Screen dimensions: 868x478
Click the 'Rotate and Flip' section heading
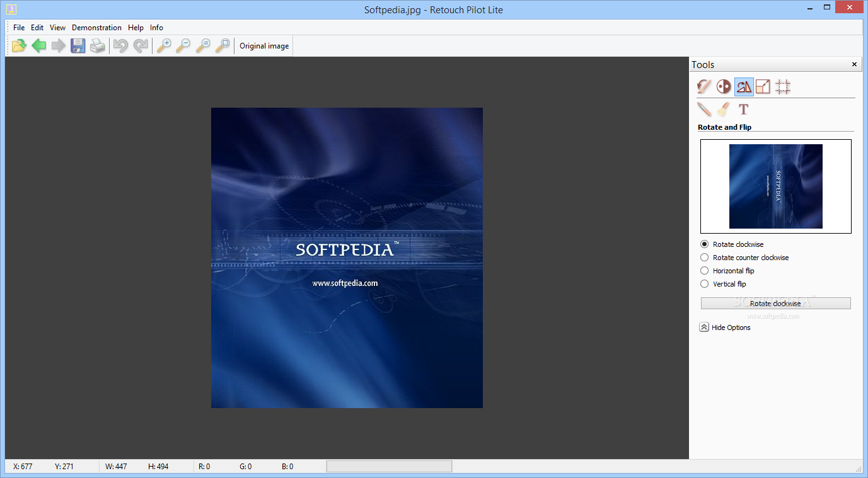[x=724, y=127]
